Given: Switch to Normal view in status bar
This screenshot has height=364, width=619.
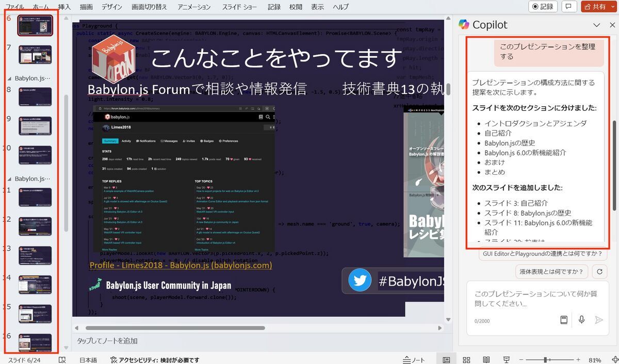Looking at the screenshot, I should point(447,360).
